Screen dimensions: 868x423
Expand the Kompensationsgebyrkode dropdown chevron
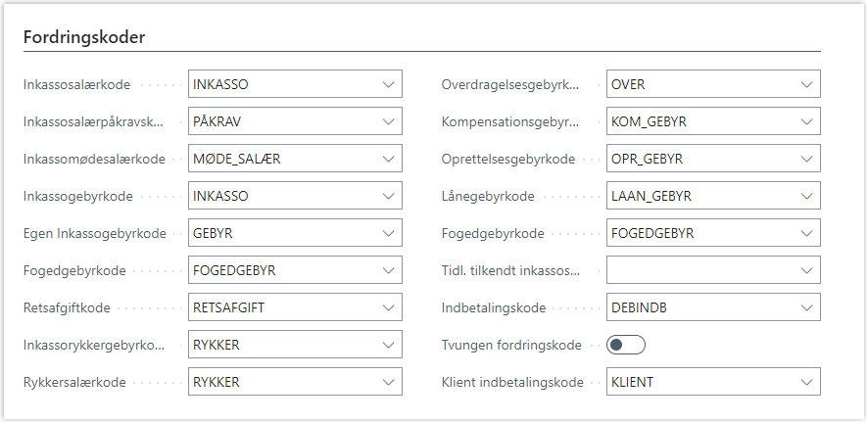805,121
